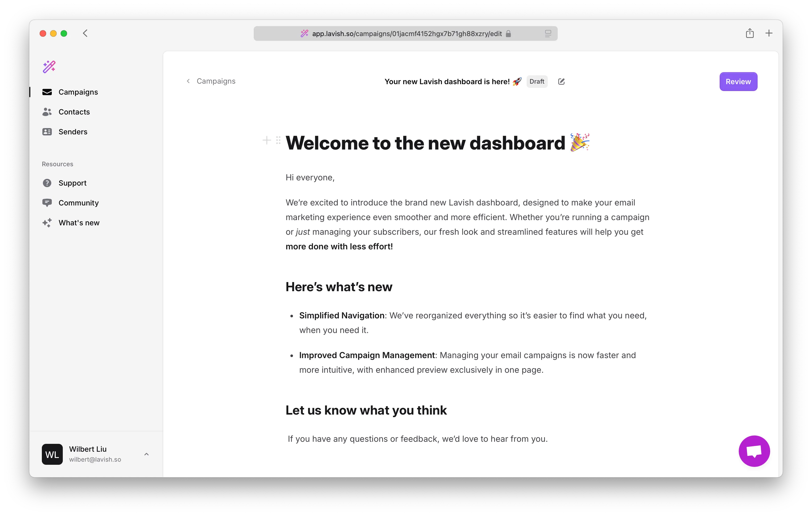Click the magic wand Lavish logo icon

(x=49, y=66)
